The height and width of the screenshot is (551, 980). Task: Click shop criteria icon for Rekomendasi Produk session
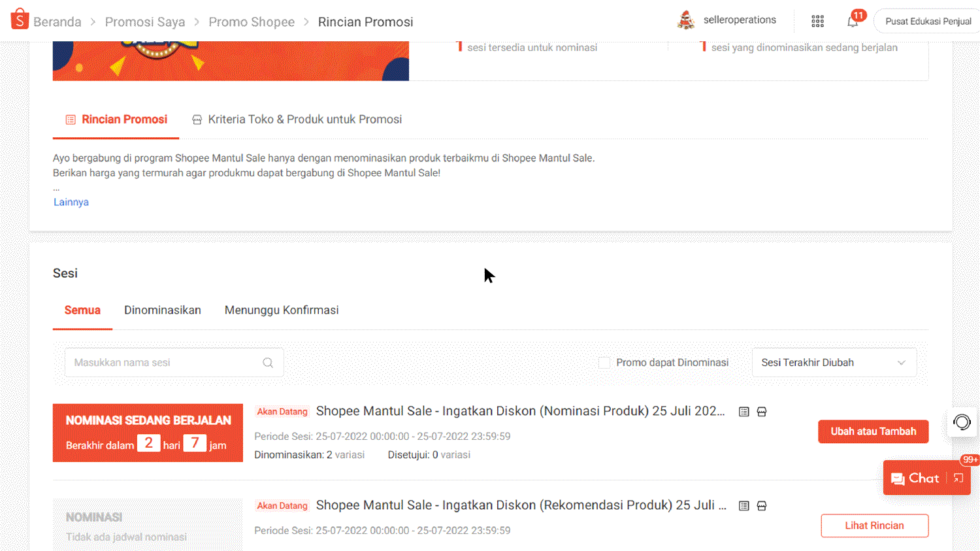pyautogui.click(x=762, y=506)
